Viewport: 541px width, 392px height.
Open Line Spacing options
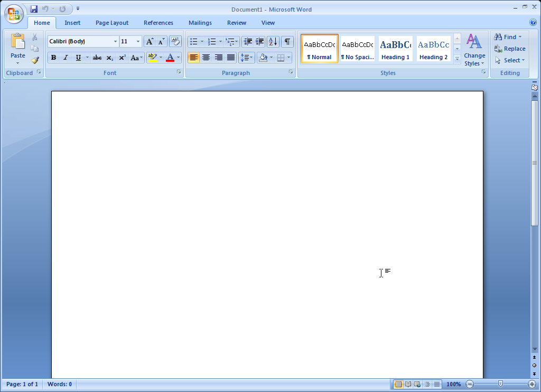pos(246,58)
